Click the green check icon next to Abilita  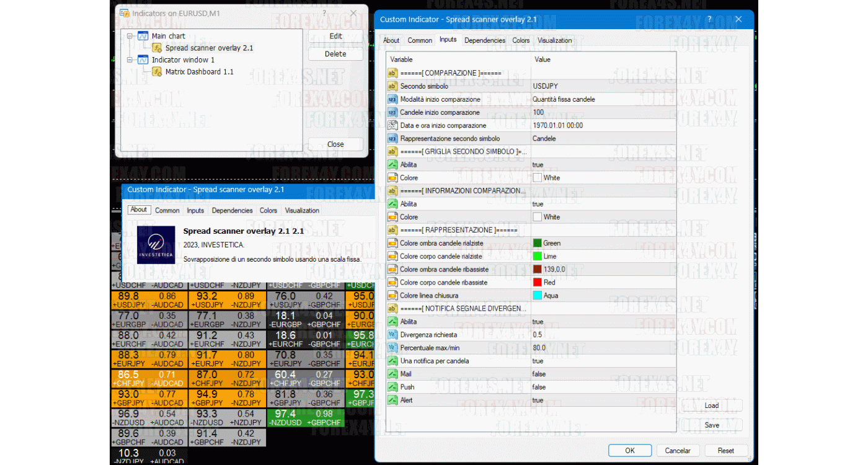coord(391,164)
